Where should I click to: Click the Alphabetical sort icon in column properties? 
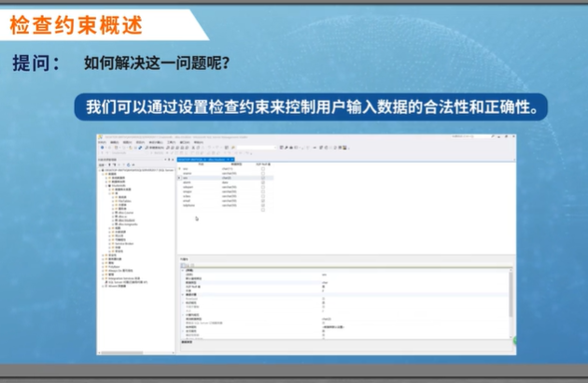(188, 265)
